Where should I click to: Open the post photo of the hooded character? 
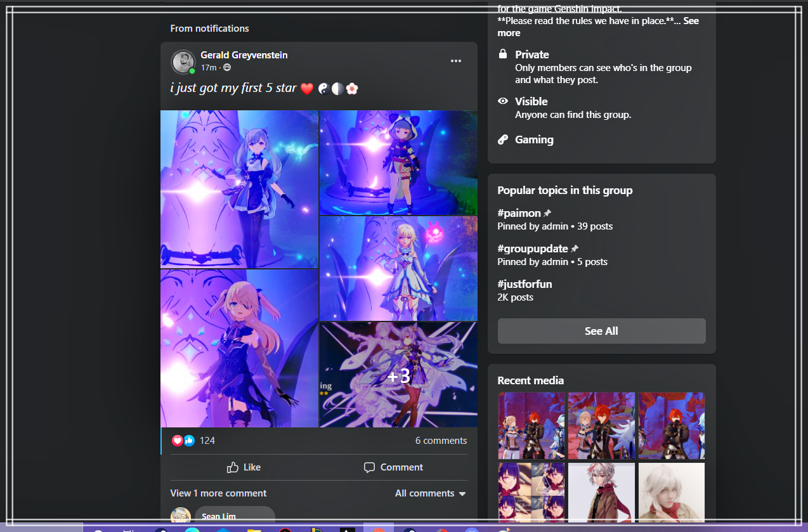pos(399,163)
